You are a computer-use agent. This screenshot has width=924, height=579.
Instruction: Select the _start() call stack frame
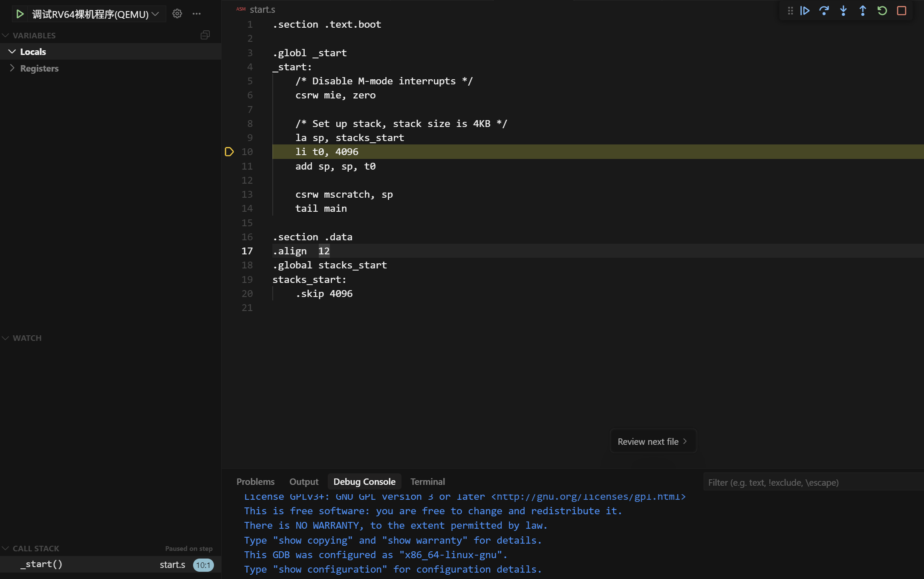tap(110, 564)
